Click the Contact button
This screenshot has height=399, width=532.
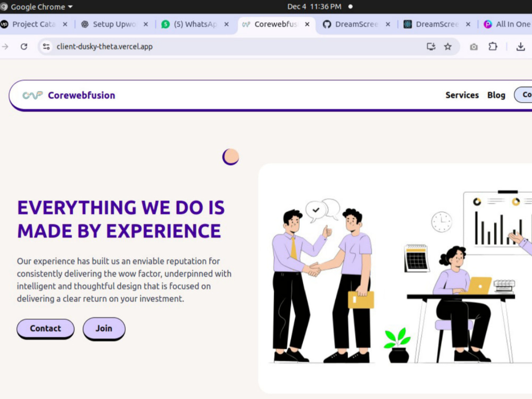(45, 328)
